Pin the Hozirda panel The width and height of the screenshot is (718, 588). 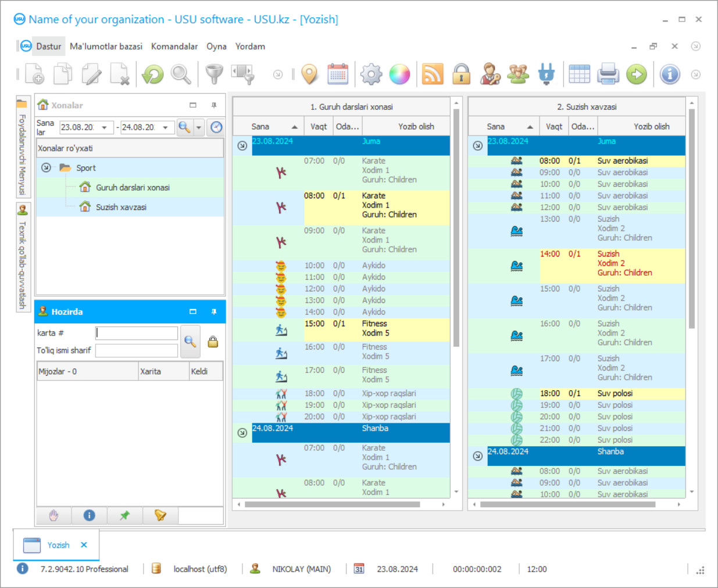[x=214, y=312]
